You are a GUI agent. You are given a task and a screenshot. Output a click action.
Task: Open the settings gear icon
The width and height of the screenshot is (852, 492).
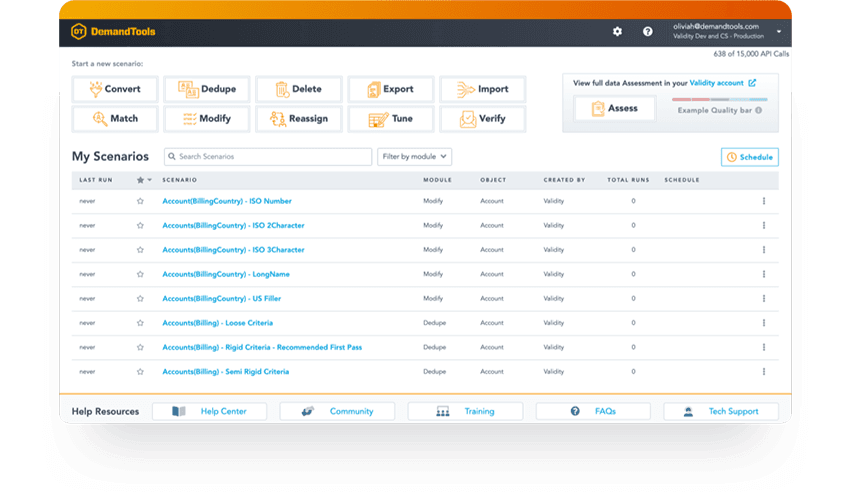click(617, 32)
